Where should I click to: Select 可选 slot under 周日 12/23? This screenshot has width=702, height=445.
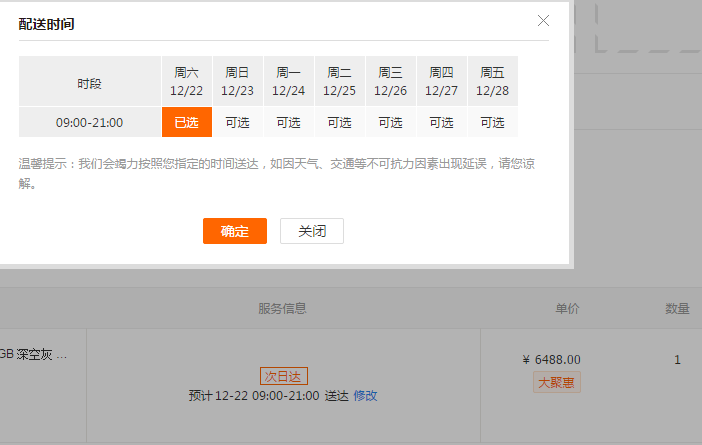pyautogui.click(x=237, y=122)
